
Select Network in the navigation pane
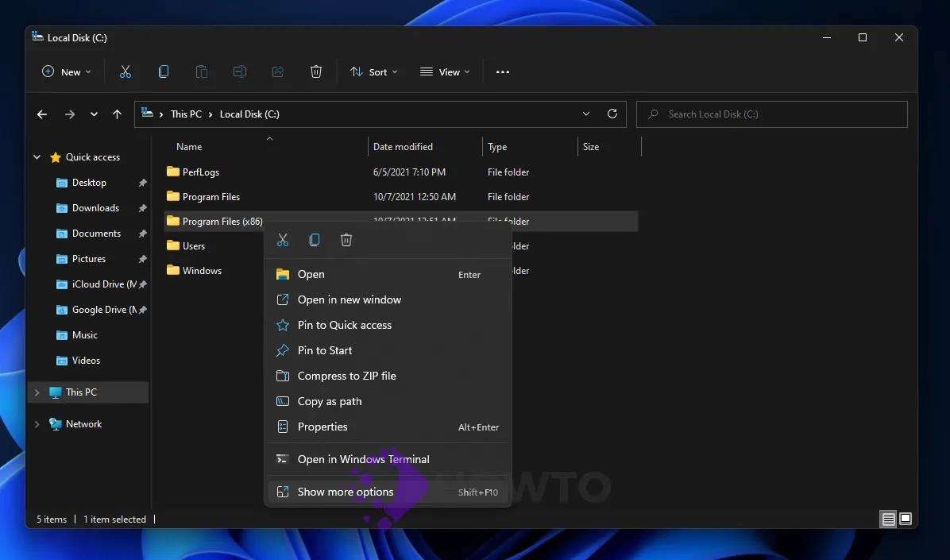tap(83, 424)
